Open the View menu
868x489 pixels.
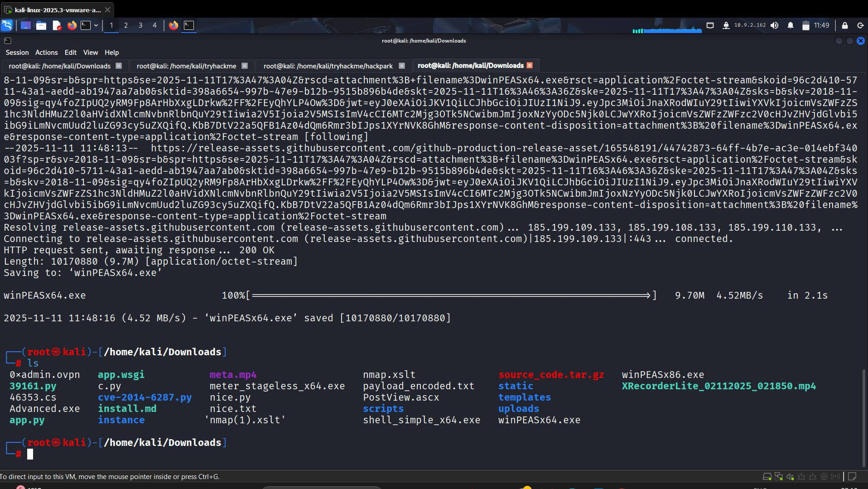tap(90, 53)
